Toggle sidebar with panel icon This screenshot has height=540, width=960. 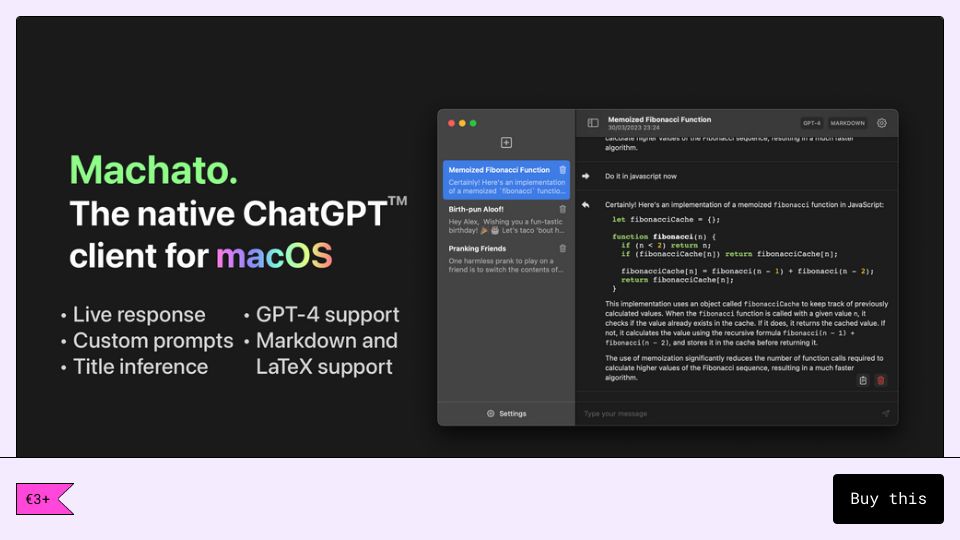[x=593, y=123]
